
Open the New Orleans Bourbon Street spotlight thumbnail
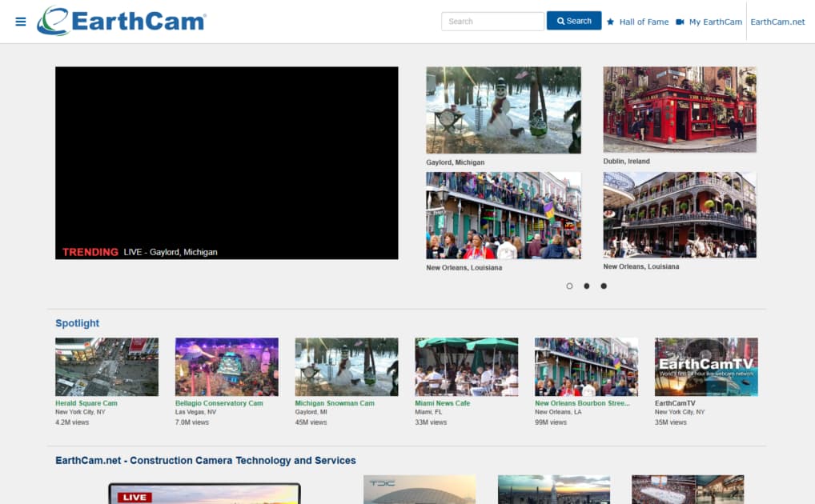pos(586,367)
